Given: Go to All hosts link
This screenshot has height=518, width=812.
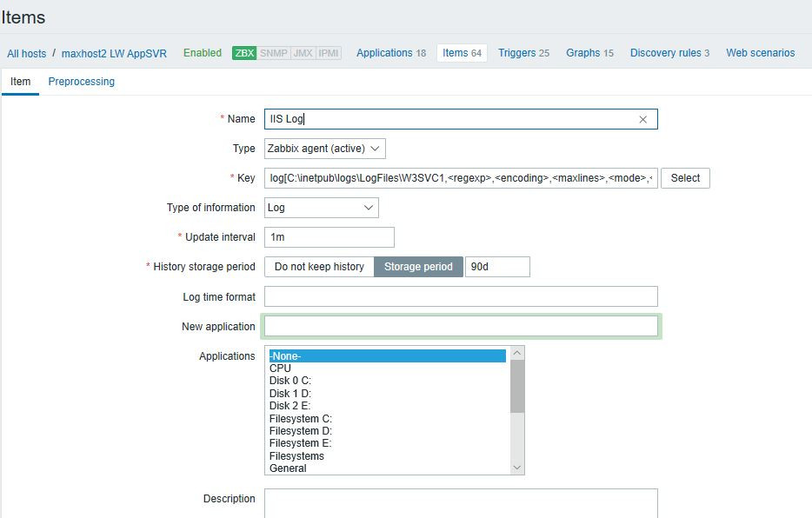Looking at the screenshot, I should (27, 54).
